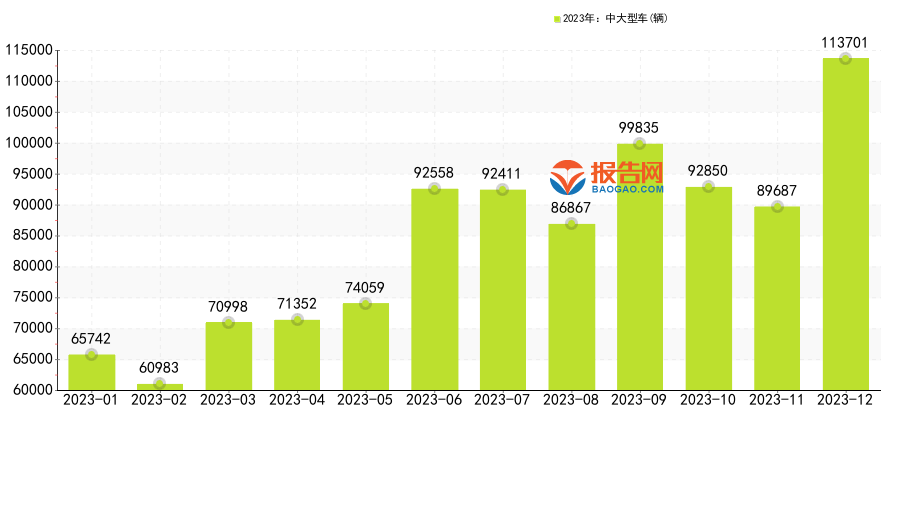The image size is (900, 530).
Task: Click the data point marker for 92558
Action: click(435, 189)
